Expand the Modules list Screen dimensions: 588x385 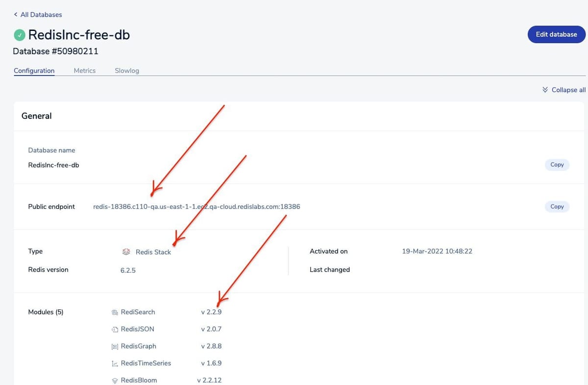coord(46,312)
